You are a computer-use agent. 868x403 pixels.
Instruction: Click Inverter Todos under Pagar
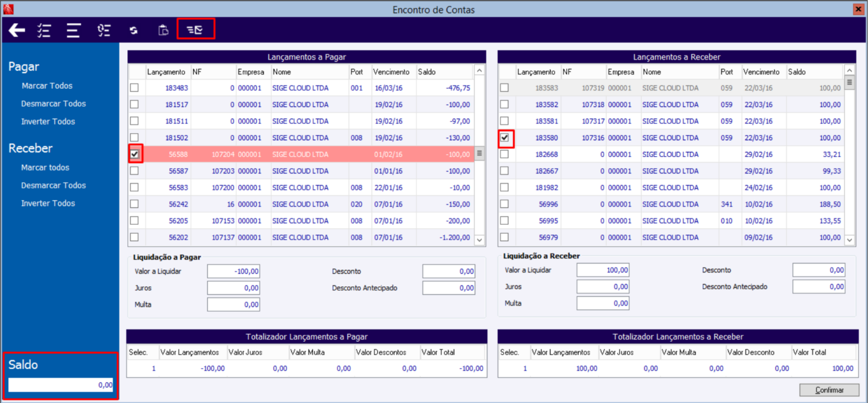coord(48,121)
